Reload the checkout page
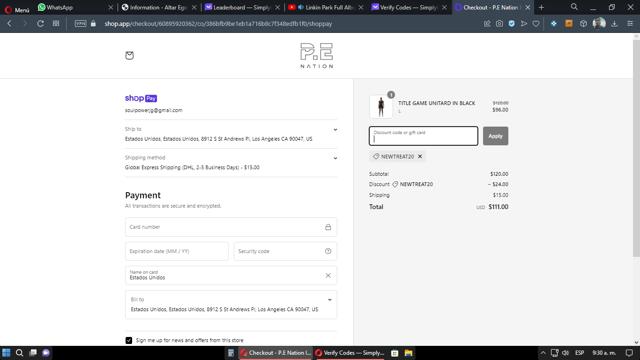The image size is (640, 360). point(40,24)
